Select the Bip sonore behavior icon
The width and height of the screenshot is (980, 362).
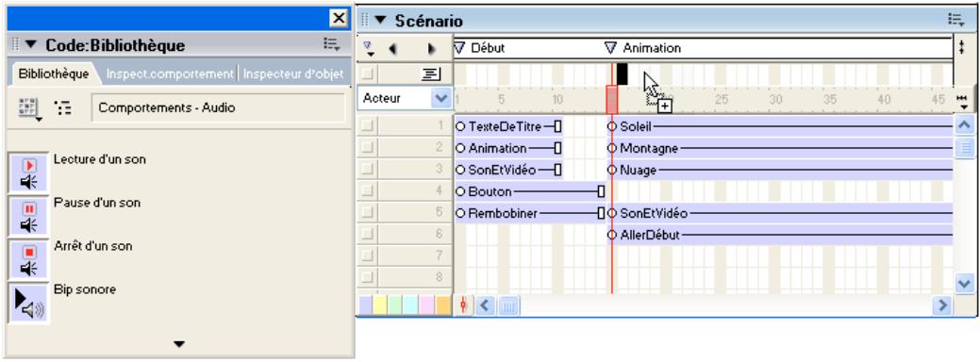(28, 303)
